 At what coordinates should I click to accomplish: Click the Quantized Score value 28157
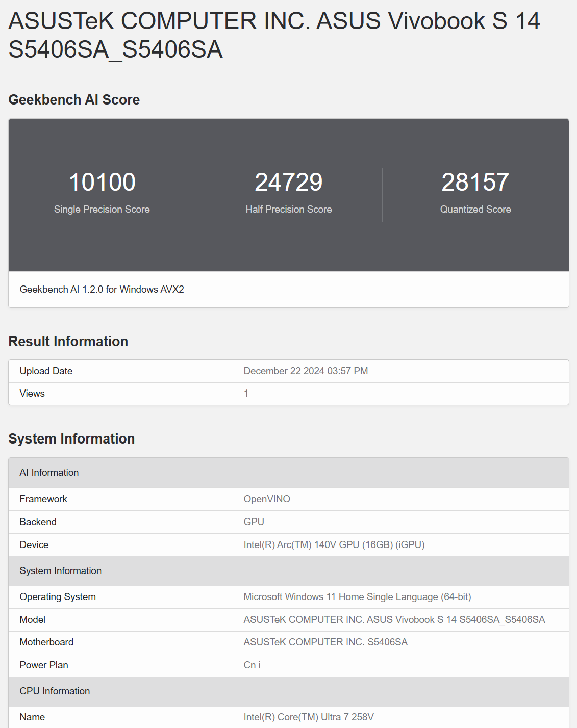click(475, 182)
